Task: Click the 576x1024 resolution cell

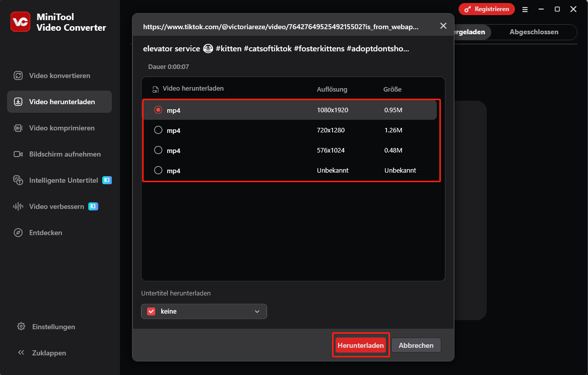Action: tap(331, 151)
